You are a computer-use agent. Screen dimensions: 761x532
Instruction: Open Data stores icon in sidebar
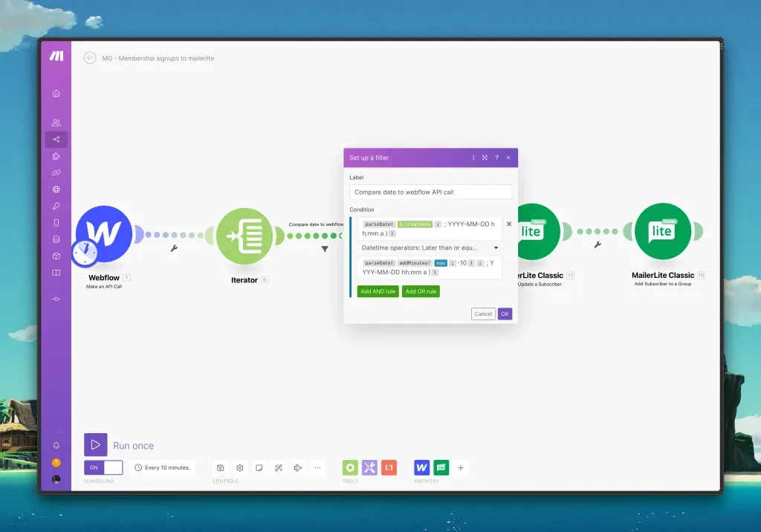56,239
